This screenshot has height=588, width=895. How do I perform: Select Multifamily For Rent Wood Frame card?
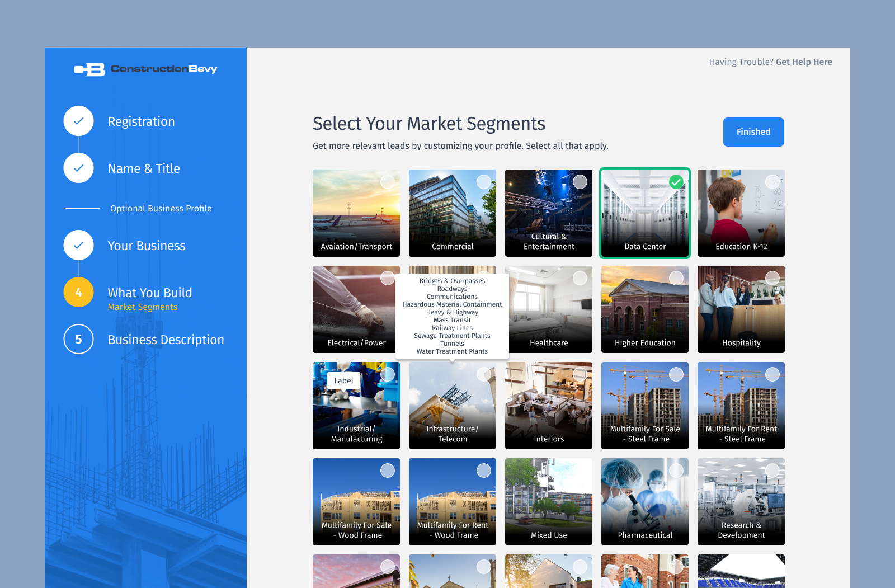pyautogui.click(x=453, y=502)
